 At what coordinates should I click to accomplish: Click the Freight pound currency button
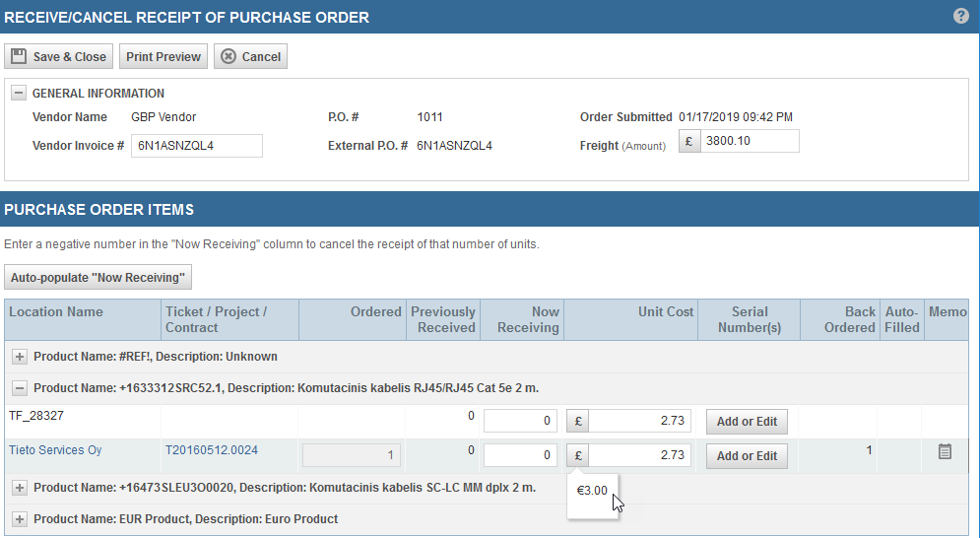tap(689, 142)
